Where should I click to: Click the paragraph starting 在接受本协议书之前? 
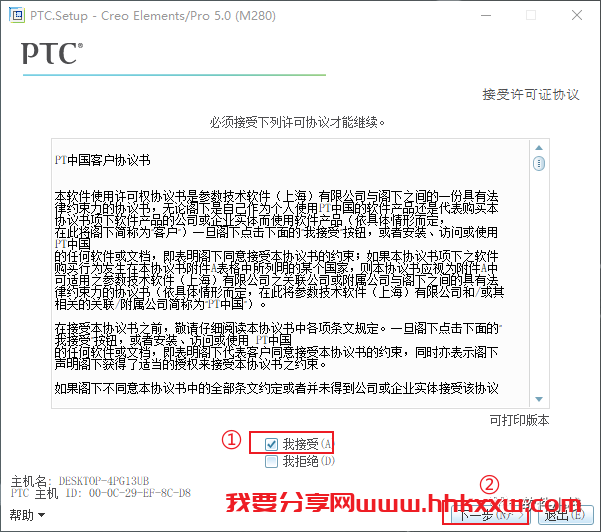coord(278,346)
